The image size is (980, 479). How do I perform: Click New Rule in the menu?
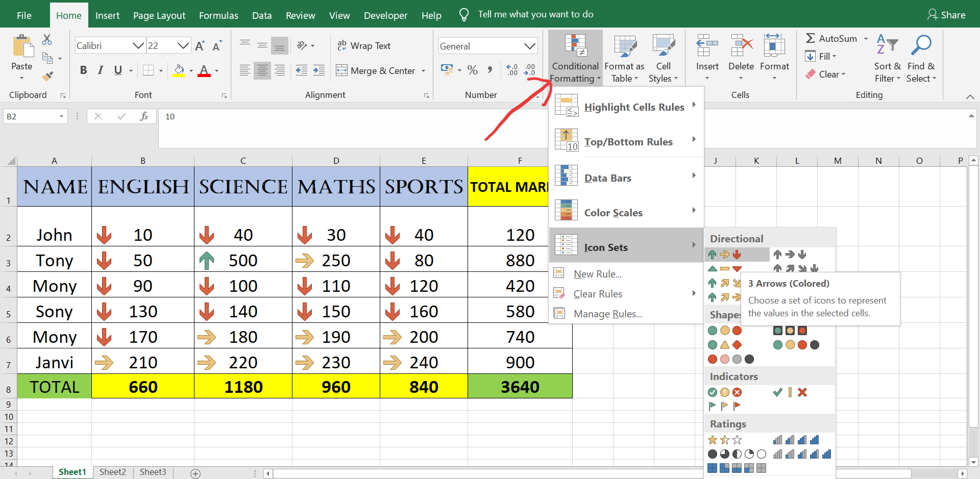(x=597, y=274)
